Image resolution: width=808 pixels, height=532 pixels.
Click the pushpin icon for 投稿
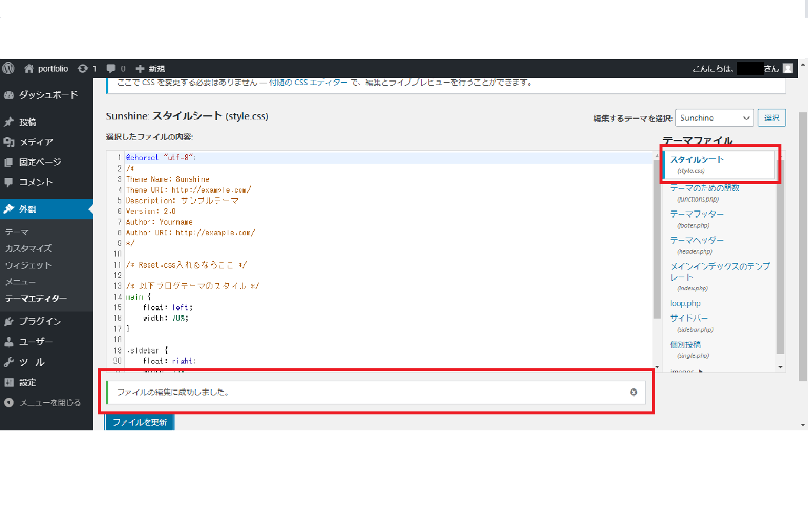pos(9,122)
